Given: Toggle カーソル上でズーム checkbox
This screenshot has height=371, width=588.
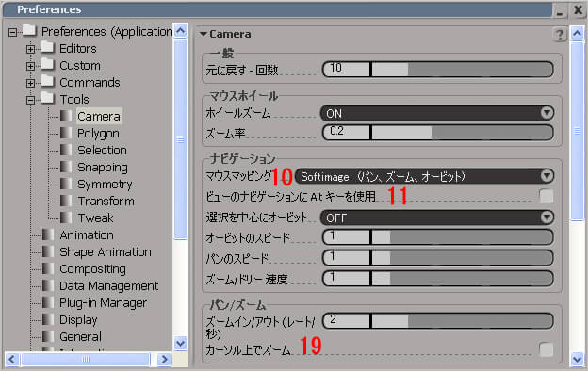Looking at the screenshot, I should (x=546, y=349).
